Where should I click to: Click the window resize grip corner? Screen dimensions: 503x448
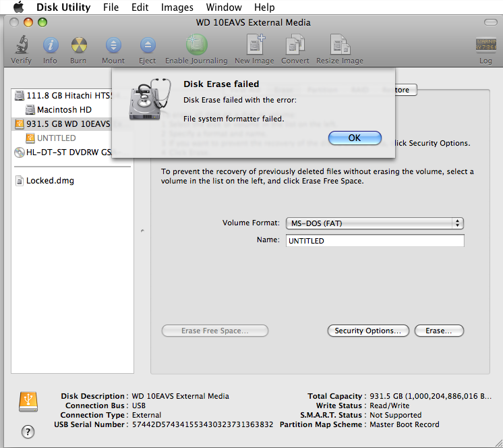[x=498, y=443]
